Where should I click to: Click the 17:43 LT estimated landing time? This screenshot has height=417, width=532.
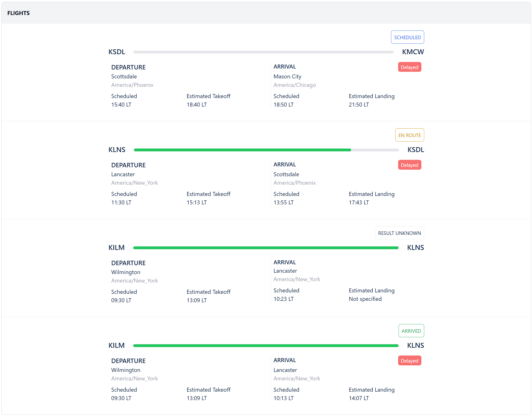point(358,202)
